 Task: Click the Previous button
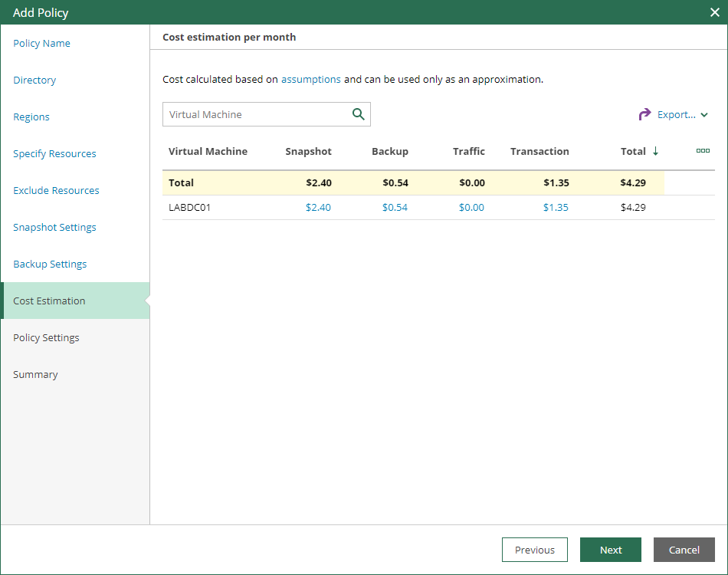534,550
